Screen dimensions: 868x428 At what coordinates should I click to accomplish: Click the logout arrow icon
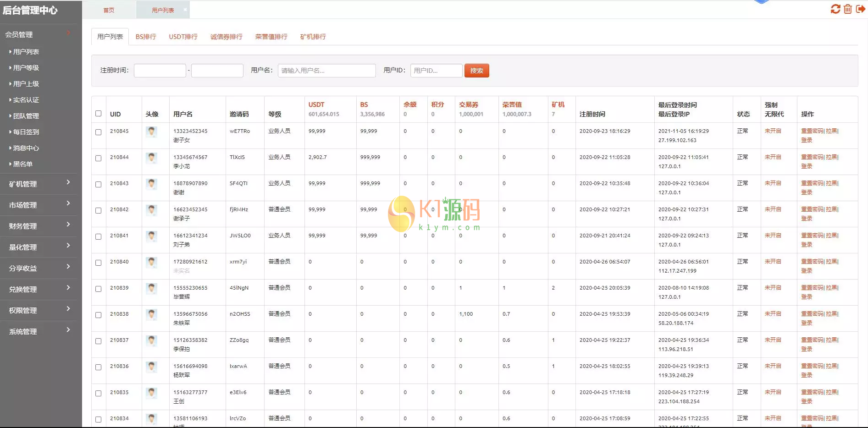(860, 9)
